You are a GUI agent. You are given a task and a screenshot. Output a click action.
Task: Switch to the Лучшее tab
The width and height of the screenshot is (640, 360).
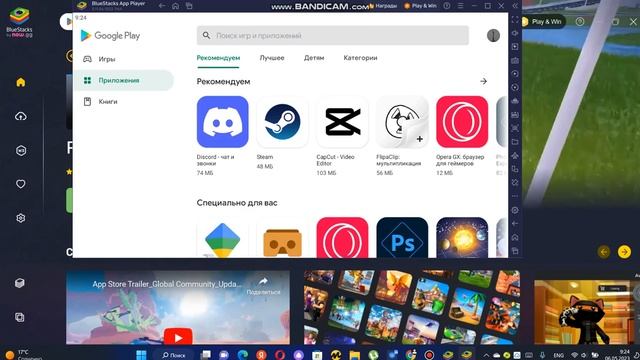(x=272, y=58)
